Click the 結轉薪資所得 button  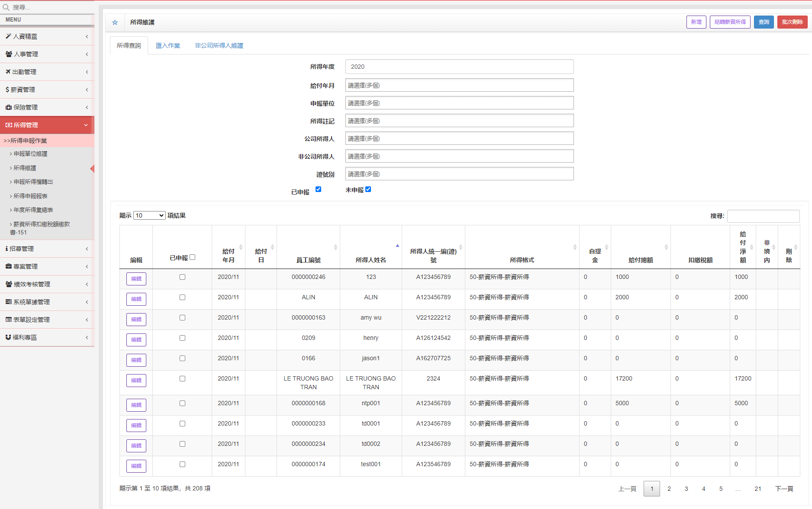[x=730, y=22]
